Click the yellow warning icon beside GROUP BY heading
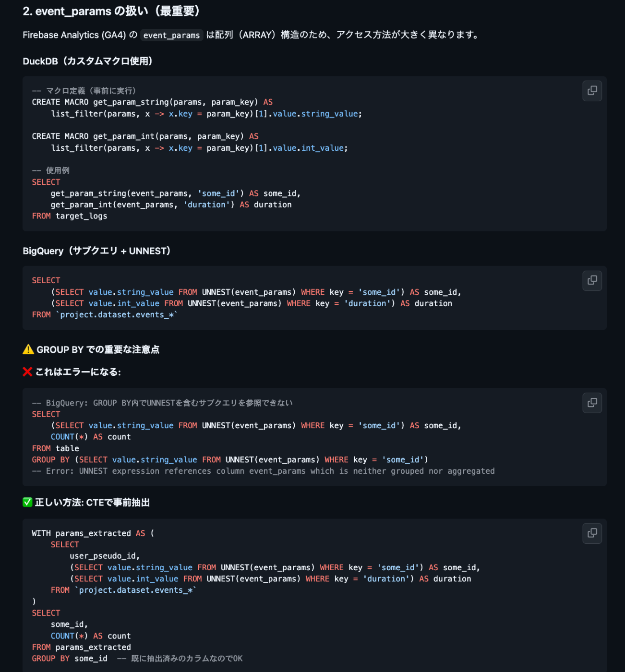Image resolution: width=625 pixels, height=672 pixels. point(28,349)
